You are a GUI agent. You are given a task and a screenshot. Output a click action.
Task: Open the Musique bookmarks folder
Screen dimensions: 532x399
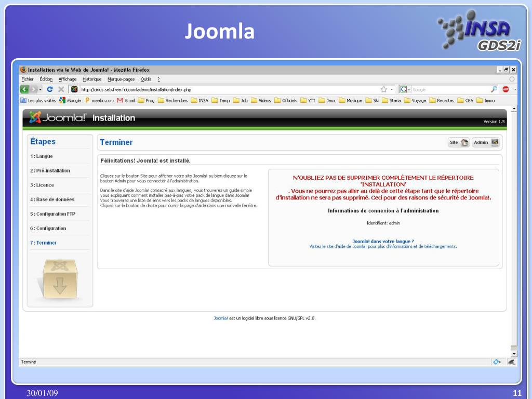point(351,100)
